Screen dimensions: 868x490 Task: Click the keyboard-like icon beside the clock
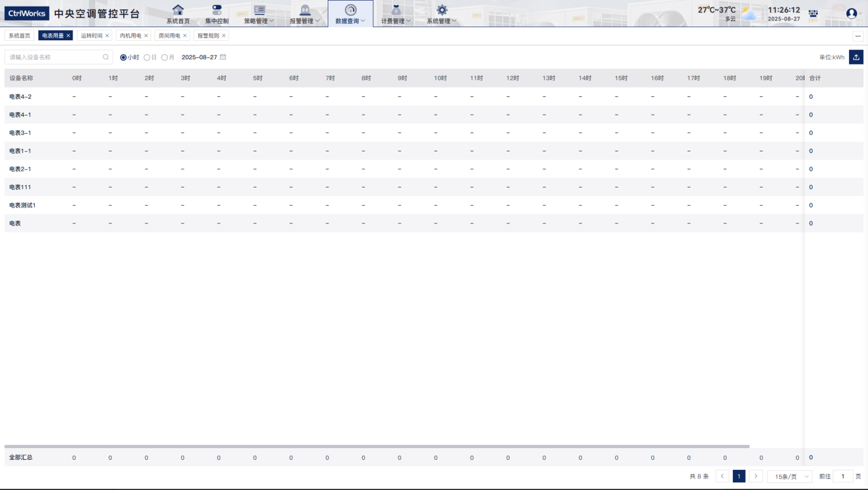click(813, 14)
